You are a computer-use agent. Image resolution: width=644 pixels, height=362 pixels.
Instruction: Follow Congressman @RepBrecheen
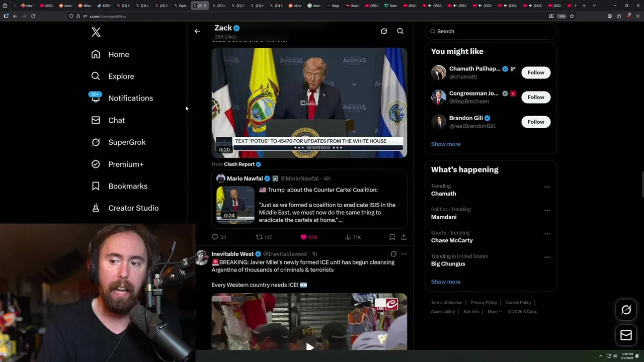pyautogui.click(x=536, y=97)
